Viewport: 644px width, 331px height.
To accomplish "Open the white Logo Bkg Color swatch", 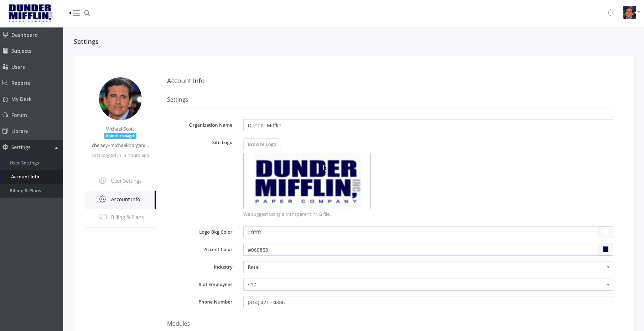I will (606, 232).
